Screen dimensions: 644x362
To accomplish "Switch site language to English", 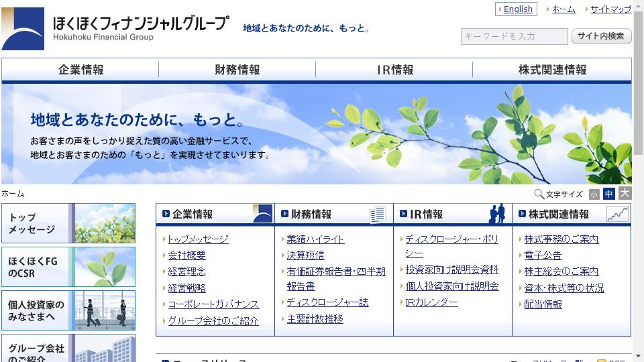I will (x=517, y=9).
